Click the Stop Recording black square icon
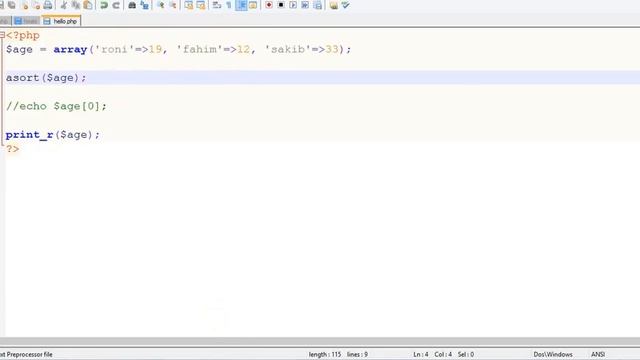Screen dimensions: 640x360 click(281, 5)
